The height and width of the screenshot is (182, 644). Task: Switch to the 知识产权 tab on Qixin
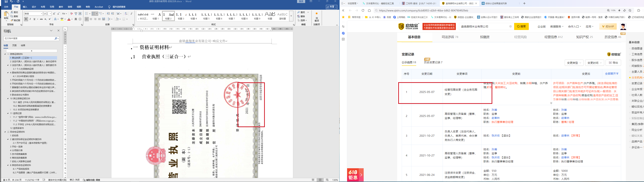tap(584, 37)
